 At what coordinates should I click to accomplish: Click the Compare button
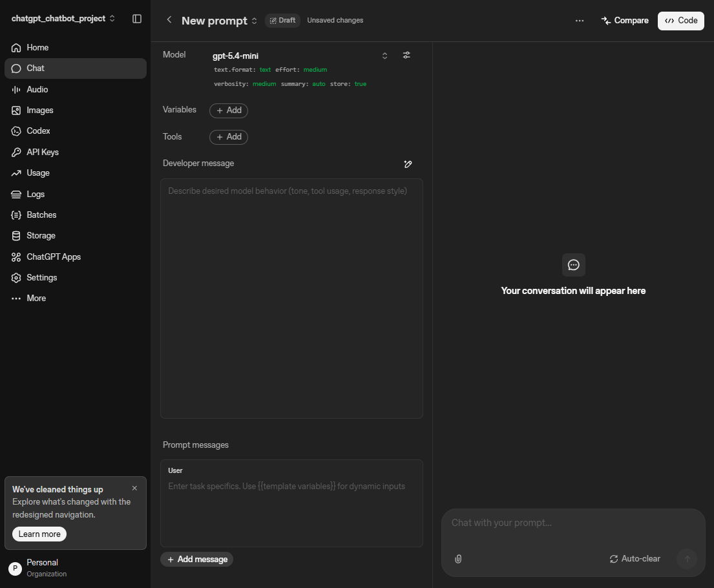tap(625, 21)
